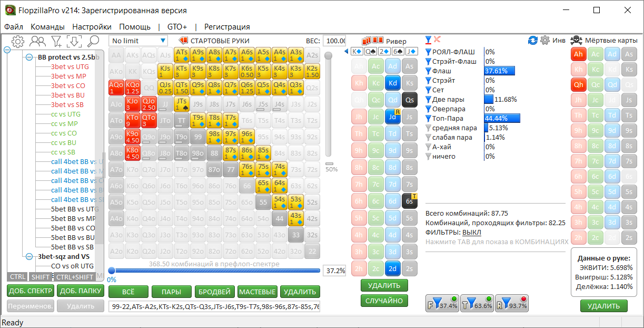Click the AKs hand cell in the matrix
Viewport: 644px width, 328px height.
[x=133, y=55]
